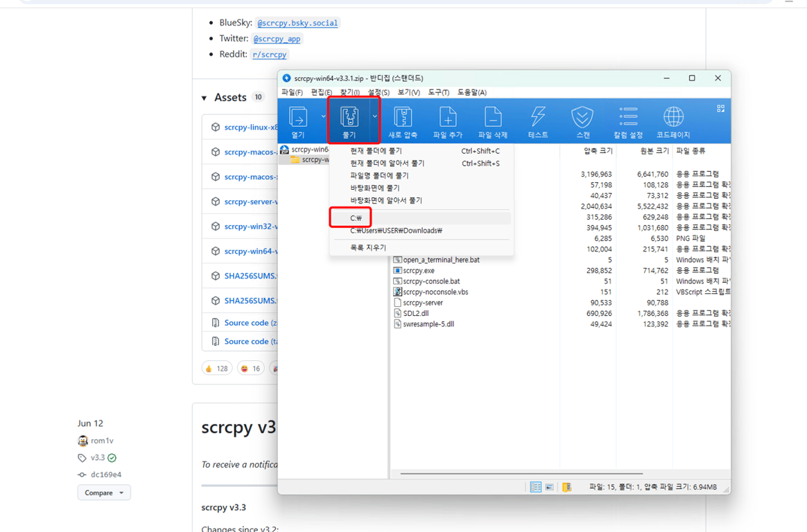Click zip icon beside first Source code asset
The width and height of the screenshot is (807, 532).
tap(216, 323)
